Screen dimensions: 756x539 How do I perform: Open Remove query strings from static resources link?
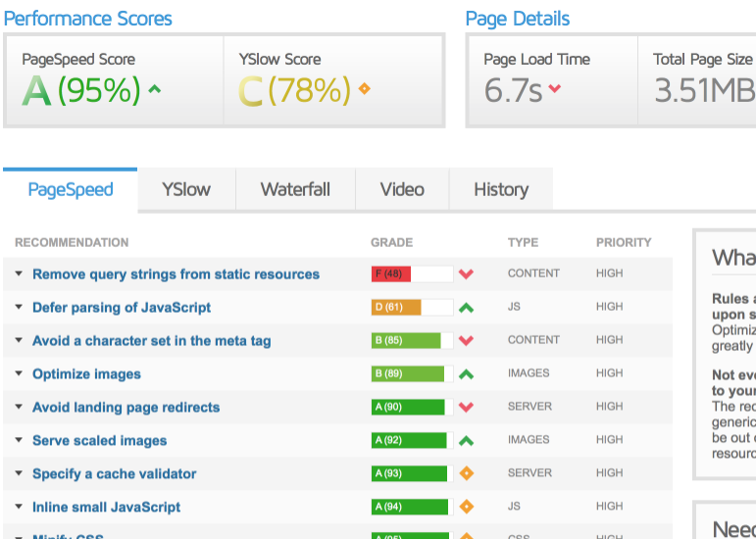(176, 274)
